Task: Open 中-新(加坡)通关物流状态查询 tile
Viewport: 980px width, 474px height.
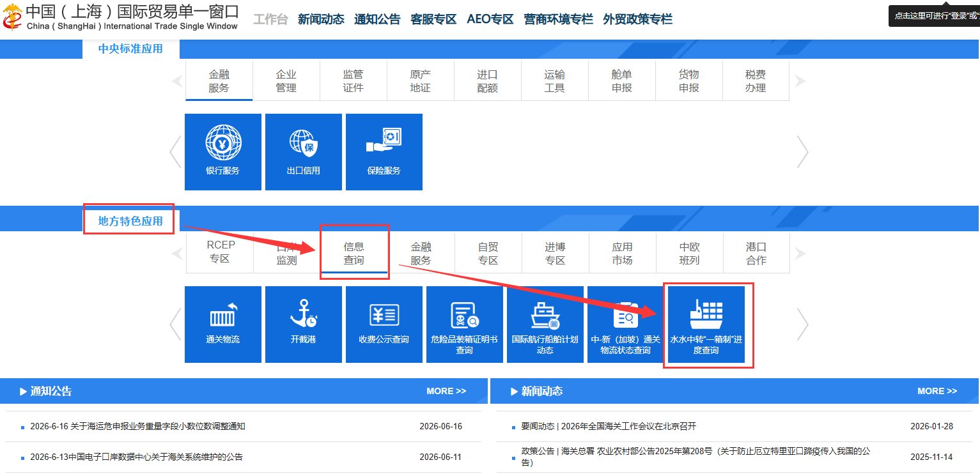Action: 626,325
